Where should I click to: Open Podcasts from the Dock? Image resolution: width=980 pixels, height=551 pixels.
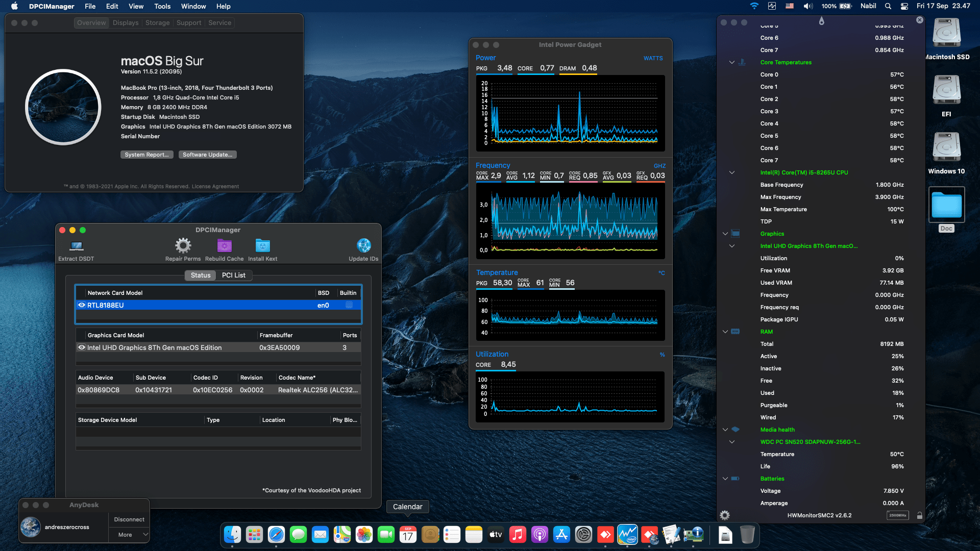point(540,535)
